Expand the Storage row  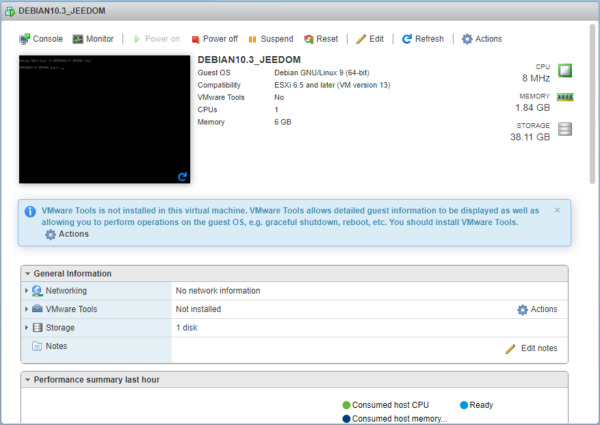click(26, 327)
